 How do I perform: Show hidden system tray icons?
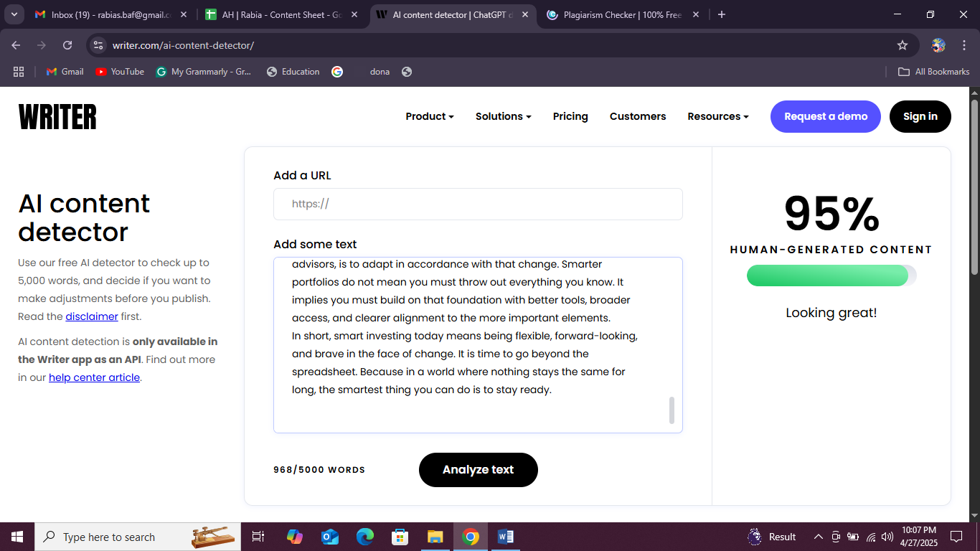(818, 537)
